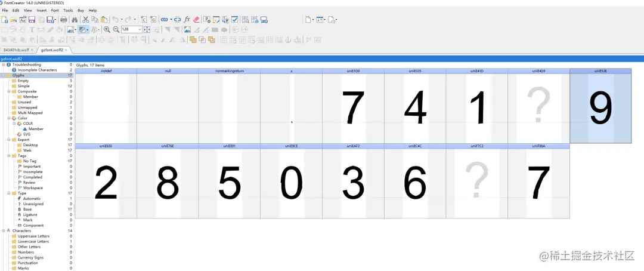Viewport: 644px width, 271px height.
Task: Select the uniF7C2 glyph with question mark
Action: 477,181
